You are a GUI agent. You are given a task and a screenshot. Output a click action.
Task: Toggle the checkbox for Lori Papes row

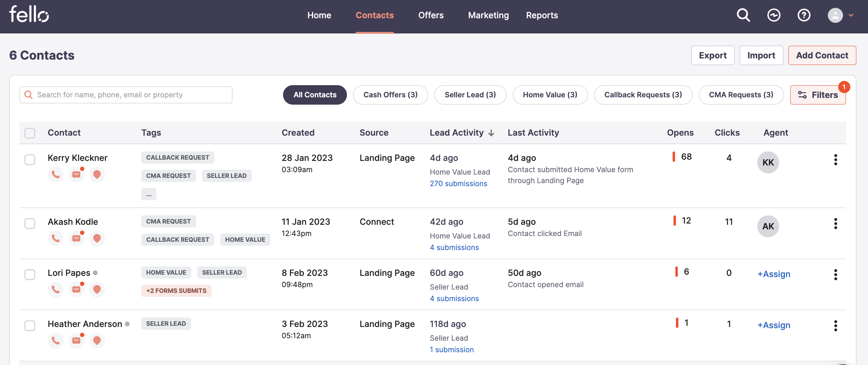pyautogui.click(x=30, y=273)
